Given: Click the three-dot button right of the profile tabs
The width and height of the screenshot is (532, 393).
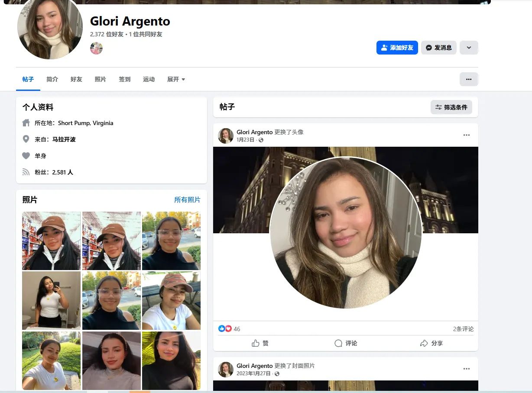Looking at the screenshot, I should 469,79.
